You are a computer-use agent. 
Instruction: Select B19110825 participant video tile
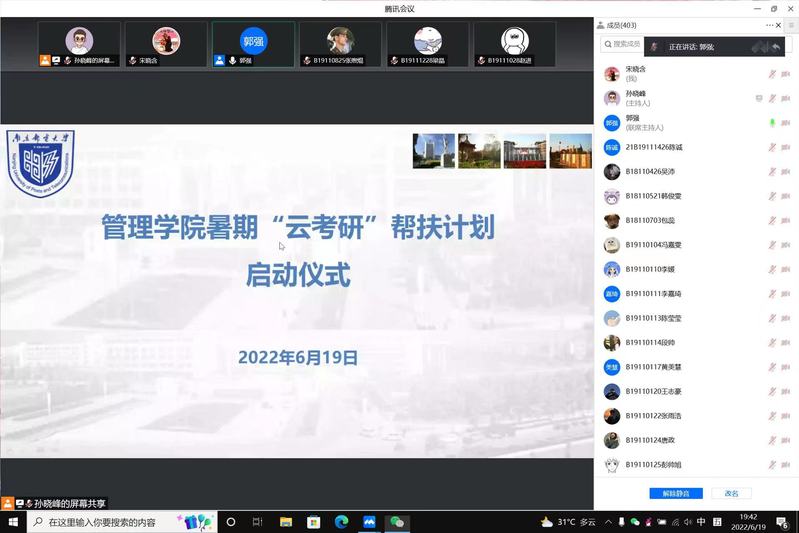pos(341,44)
